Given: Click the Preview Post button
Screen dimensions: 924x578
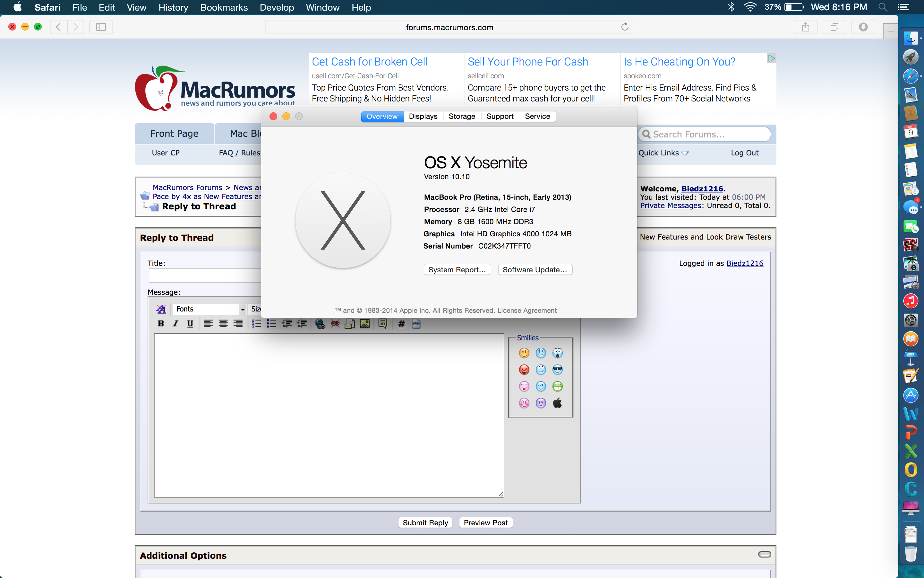Looking at the screenshot, I should 485,522.
